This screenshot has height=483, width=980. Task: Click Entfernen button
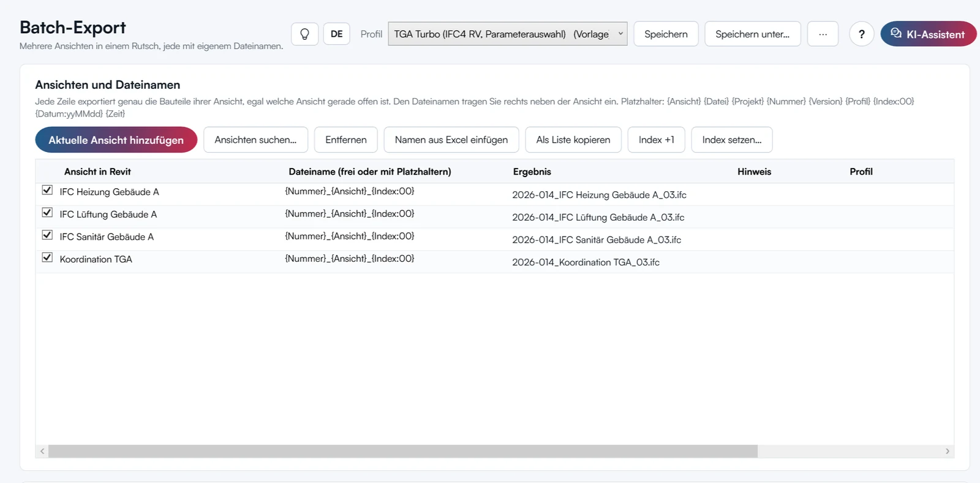(x=345, y=140)
